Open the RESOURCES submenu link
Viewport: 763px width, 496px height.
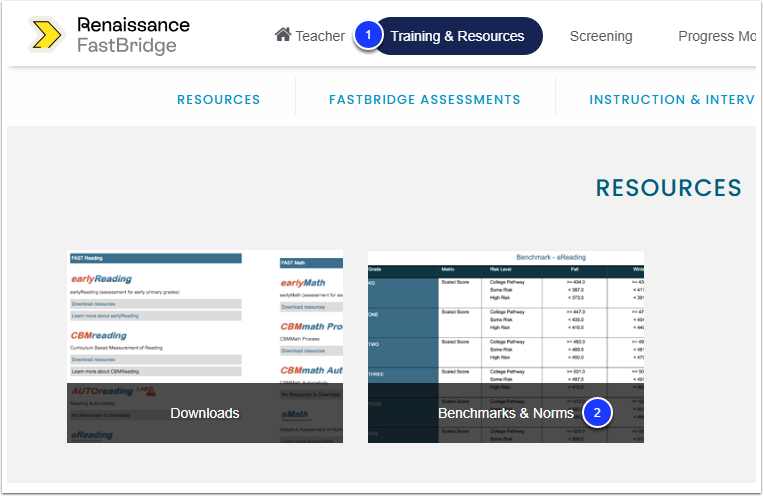[218, 99]
